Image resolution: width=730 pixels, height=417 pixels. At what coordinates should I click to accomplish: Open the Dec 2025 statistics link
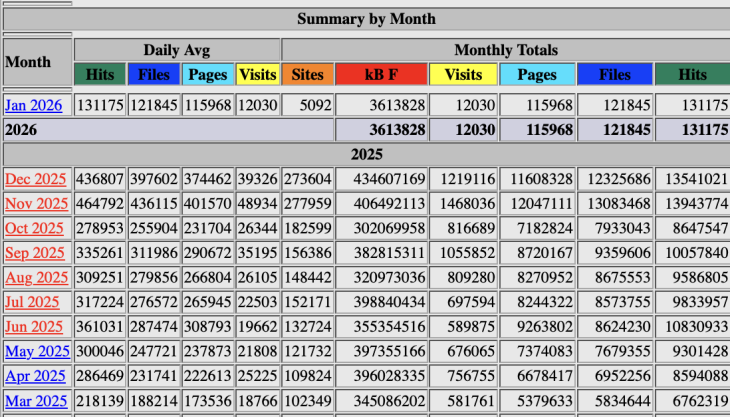(36, 179)
